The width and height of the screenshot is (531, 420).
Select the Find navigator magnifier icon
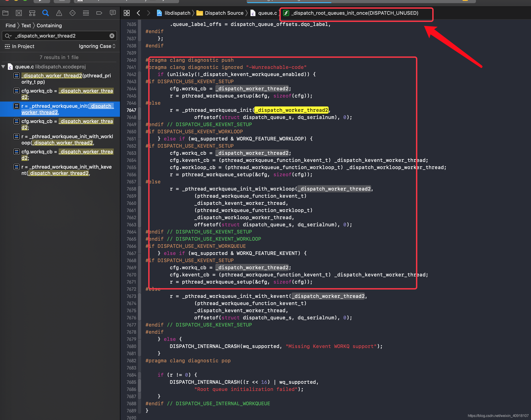click(45, 13)
